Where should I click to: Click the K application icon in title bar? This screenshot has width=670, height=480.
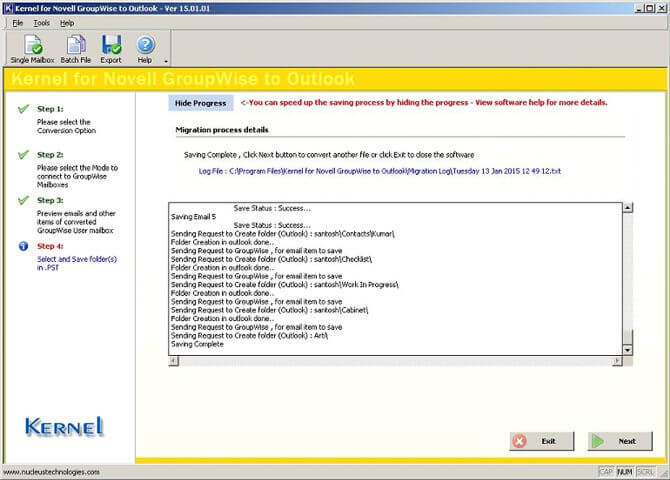pos(8,8)
